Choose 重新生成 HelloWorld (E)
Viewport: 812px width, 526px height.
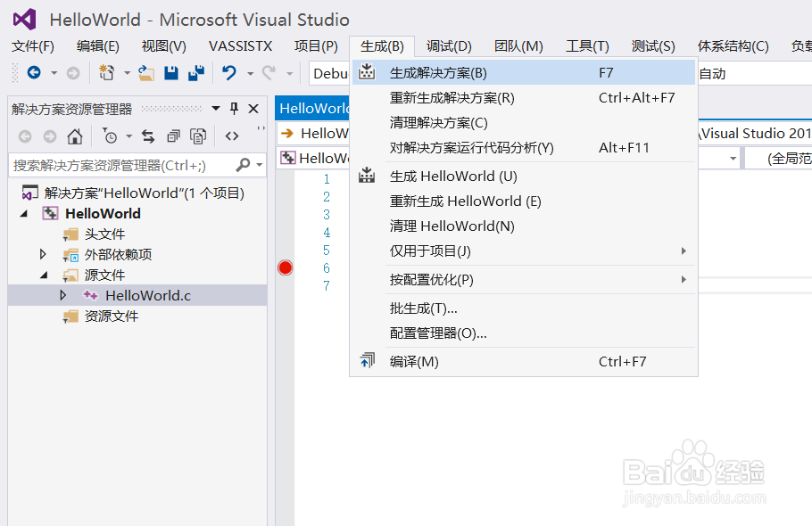pos(525,201)
